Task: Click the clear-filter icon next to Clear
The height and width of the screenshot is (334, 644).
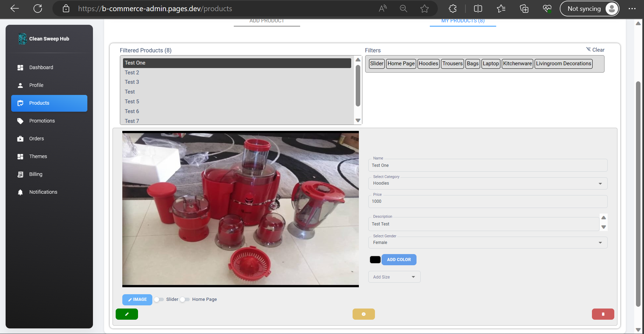Action: (x=588, y=49)
